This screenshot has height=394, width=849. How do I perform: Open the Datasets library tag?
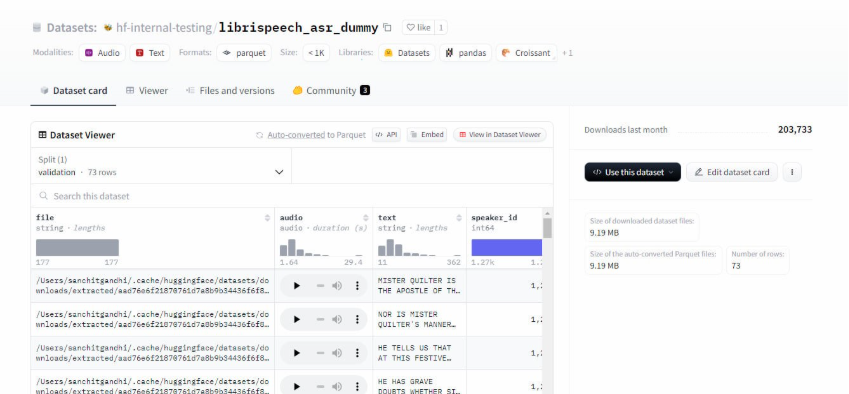(x=407, y=52)
